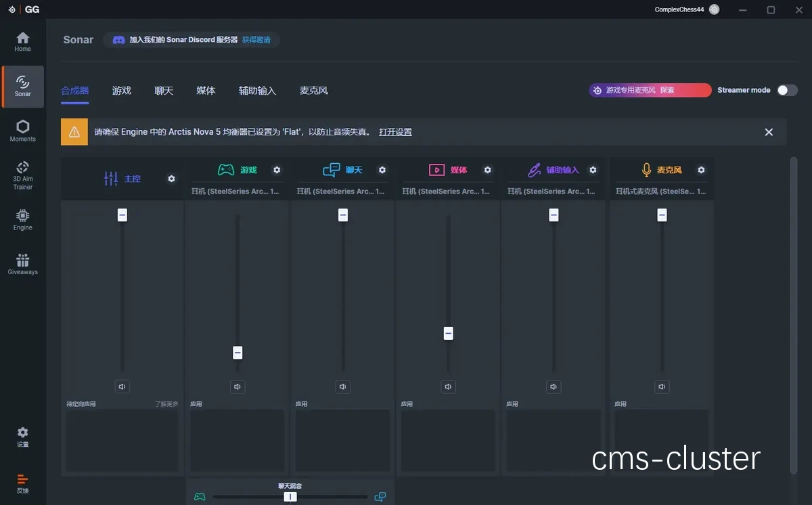Viewport: 812px width, 505px height.
Task: Click the warning triangle icon
Action: click(74, 132)
